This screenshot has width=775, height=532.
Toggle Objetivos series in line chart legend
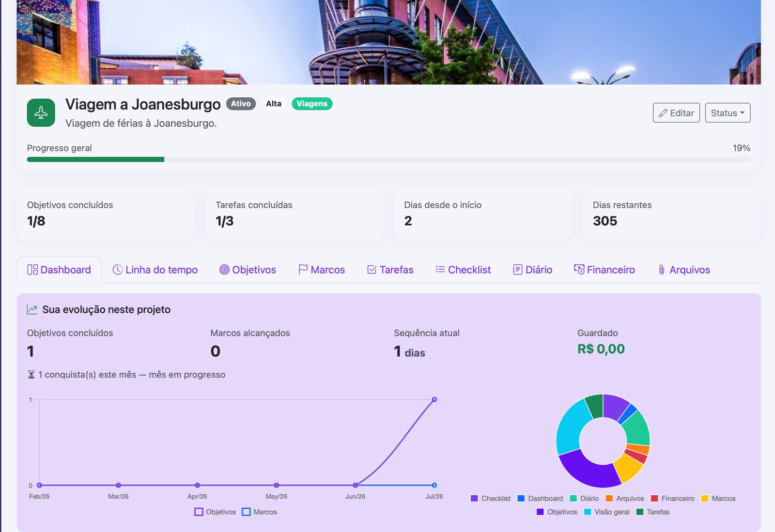pyautogui.click(x=215, y=512)
